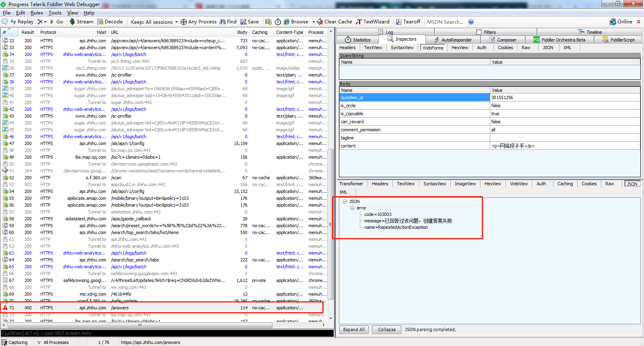
Task: Switch to the AutoResponder tab
Action: click(453, 39)
